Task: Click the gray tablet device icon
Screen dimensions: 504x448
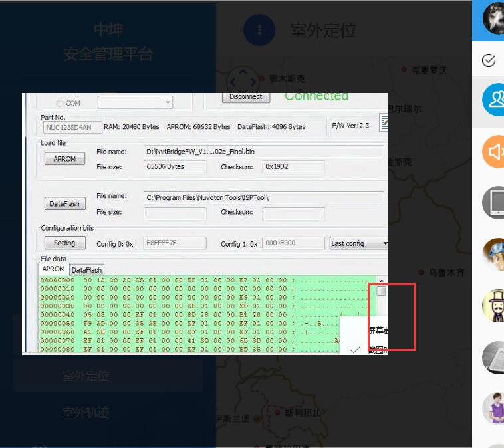Action: coord(494,203)
